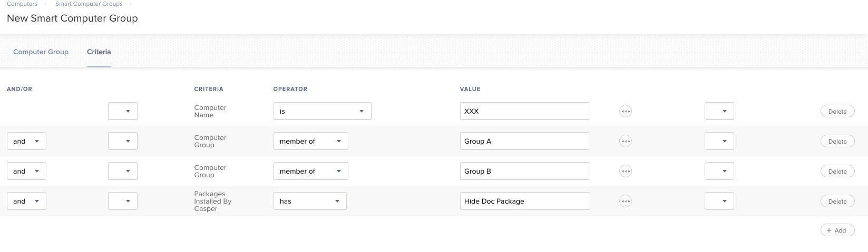Expand the operator dropdown for Group A
This screenshot has width=868, height=252.
(x=310, y=141)
